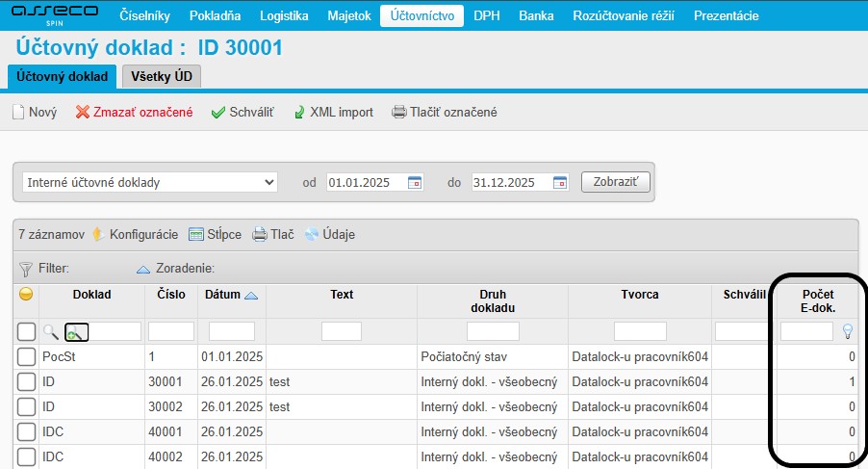The width and height of the screenshot is (868, 469).
Task: Click the Nový document icon
Action: [x=17, y=112]
